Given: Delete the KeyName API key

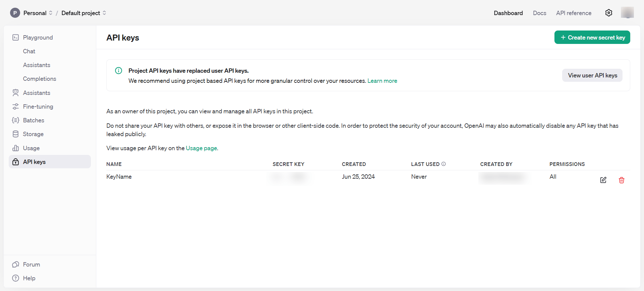Looking at the screenshot, I should pos(621,180).
